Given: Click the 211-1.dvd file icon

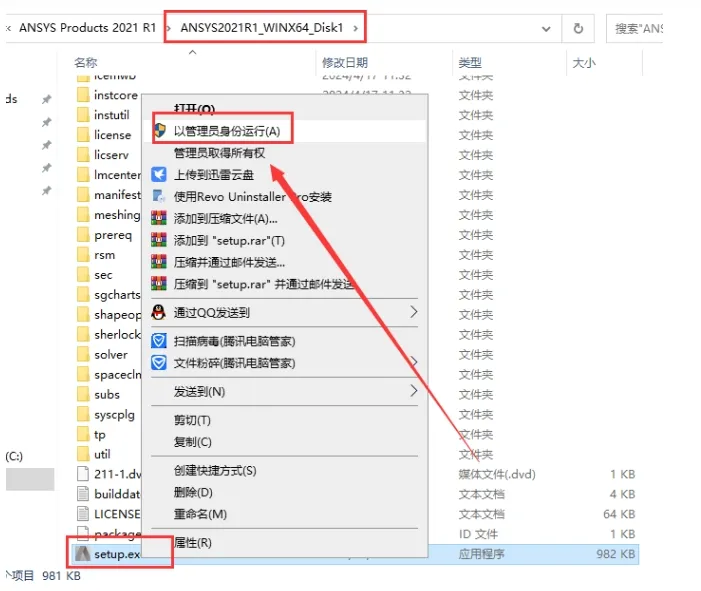Looking at the screenshot, I should [x=83, y=474].
